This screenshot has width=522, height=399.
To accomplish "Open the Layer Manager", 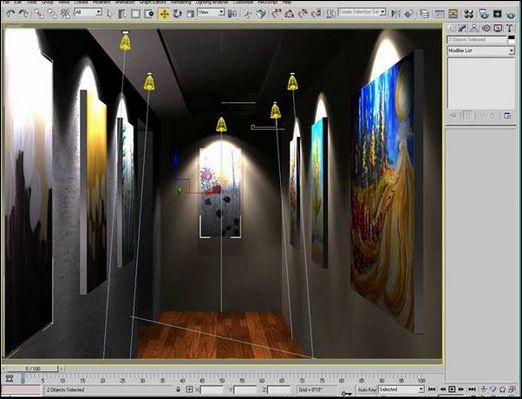I will pyautogui.click(x=425, y=13).
